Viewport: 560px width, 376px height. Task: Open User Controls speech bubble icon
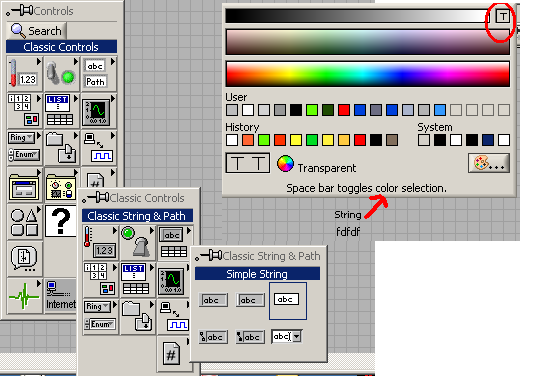[24, 259]
